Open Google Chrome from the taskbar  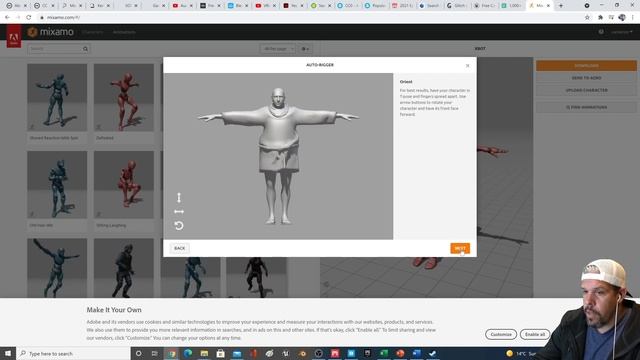point(171,353)
